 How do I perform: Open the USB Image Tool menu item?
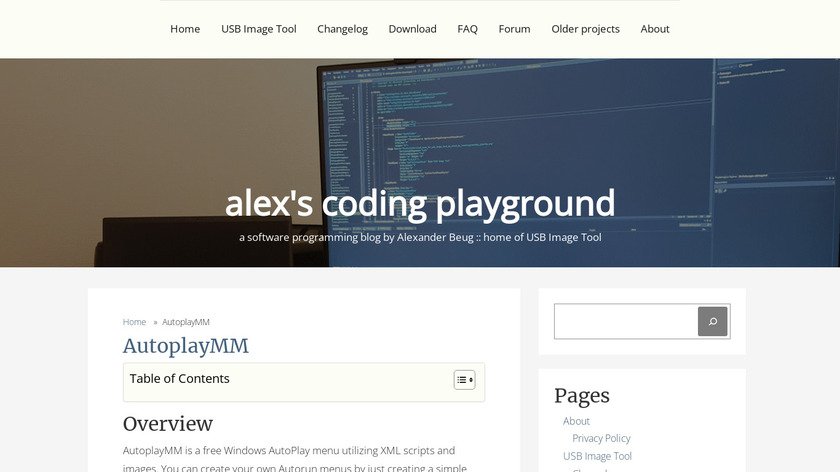(x=259, y=29)
